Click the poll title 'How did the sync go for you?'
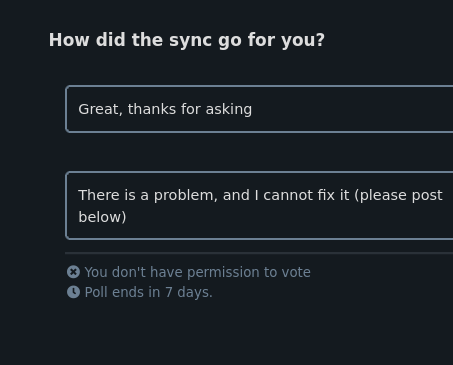Viewport: 453px width, 365px height. click(x=187, y=40)
